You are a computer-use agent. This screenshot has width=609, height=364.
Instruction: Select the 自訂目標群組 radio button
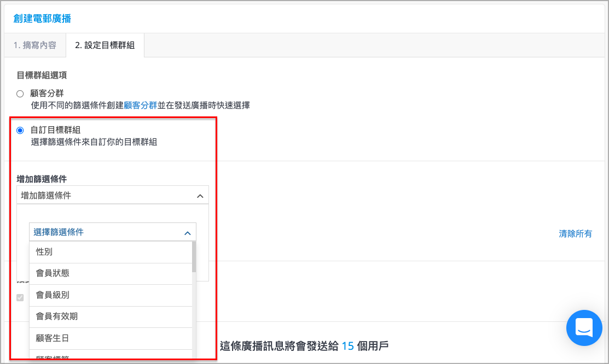20,130
